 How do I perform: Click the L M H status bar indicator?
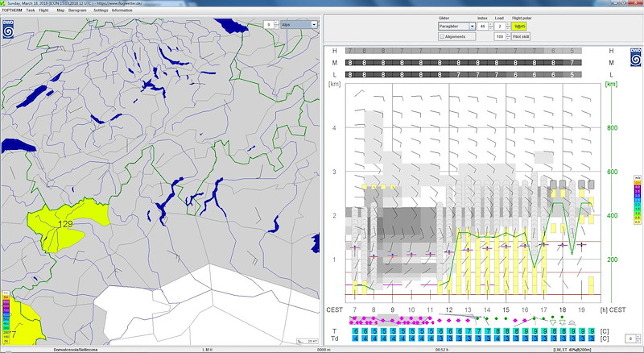pyautogui.click(x=208, y=350)
